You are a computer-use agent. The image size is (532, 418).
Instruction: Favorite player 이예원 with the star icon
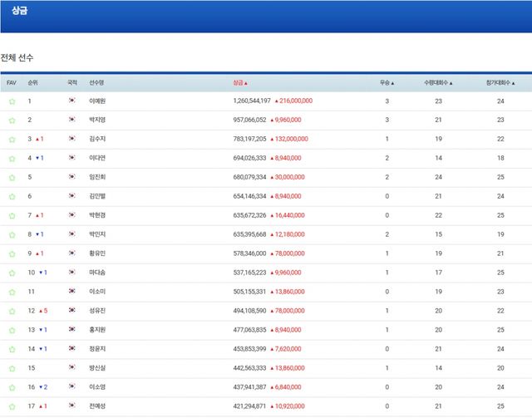(12, 101)
